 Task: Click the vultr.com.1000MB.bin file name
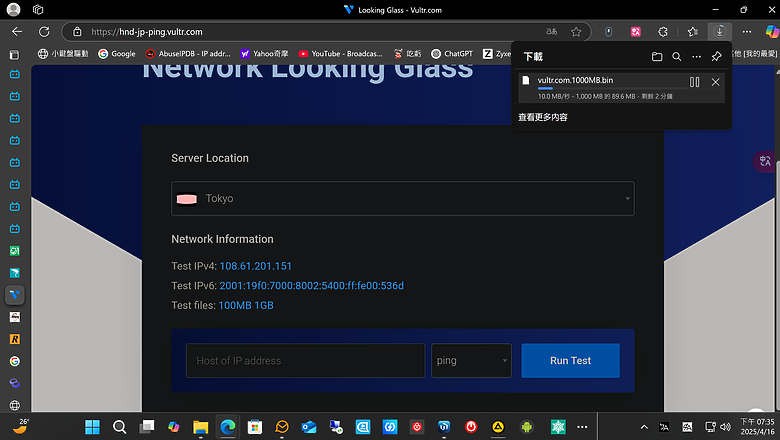(x=575, y=80)
